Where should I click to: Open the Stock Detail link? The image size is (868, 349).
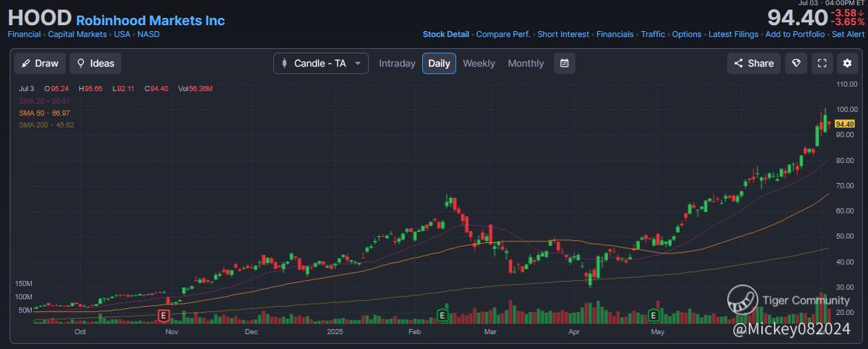coord(446,34)
